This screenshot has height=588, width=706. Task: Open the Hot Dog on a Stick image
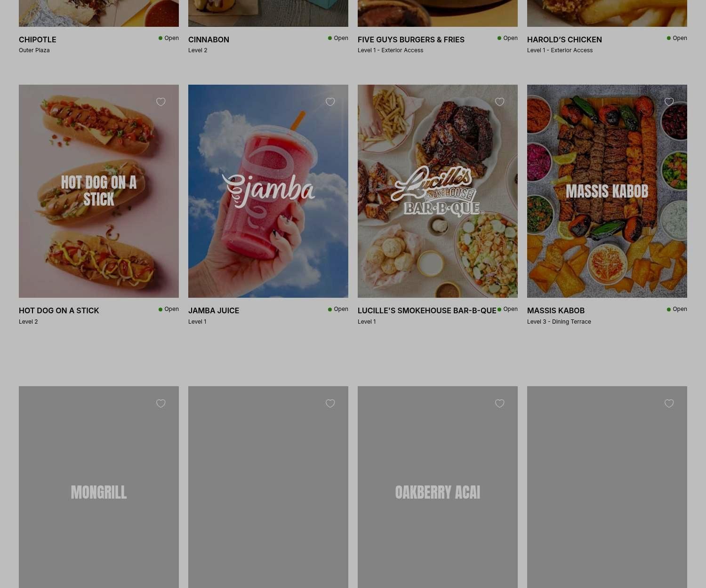(x=99, y=191)
